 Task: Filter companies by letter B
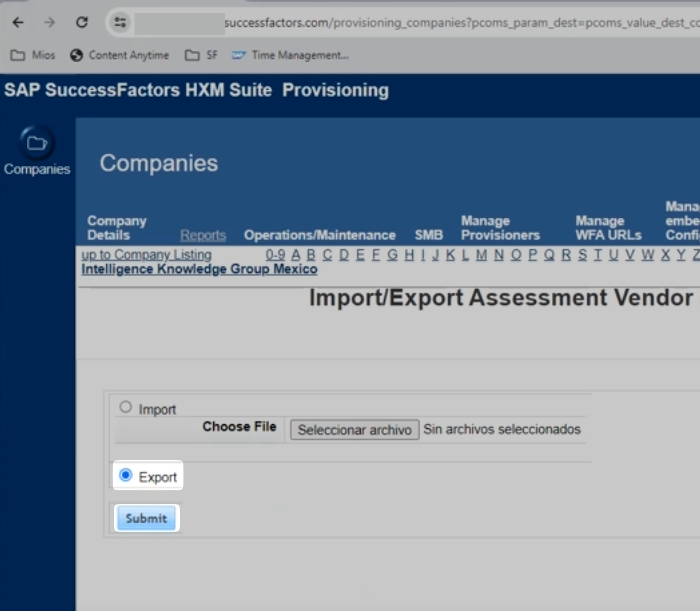(311, 255)
